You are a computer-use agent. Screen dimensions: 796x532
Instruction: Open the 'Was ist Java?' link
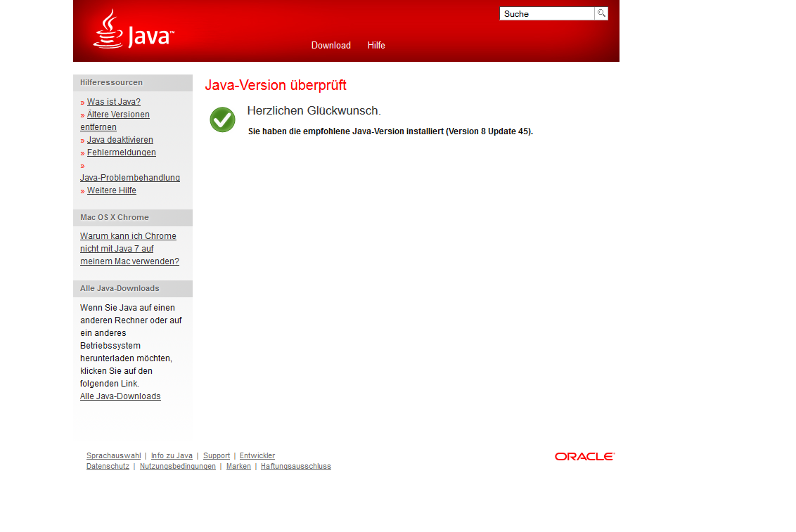click(x=114, y=102)
